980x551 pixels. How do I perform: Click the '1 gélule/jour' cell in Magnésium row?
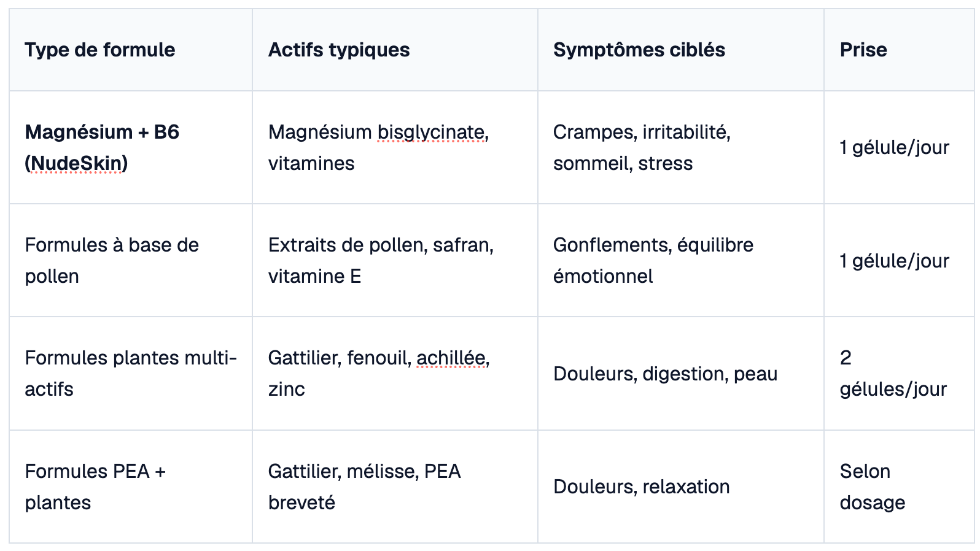[x=899, y=147]
